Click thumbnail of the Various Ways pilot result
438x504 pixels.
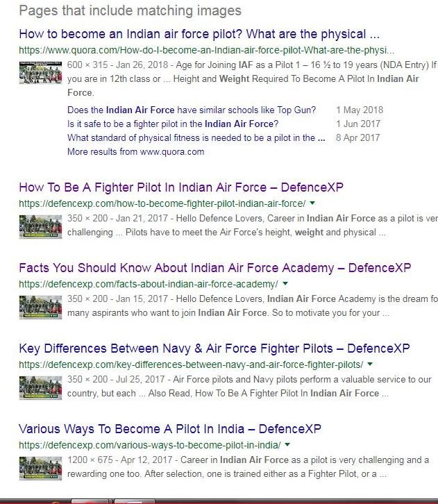click(x=40, y=469)
